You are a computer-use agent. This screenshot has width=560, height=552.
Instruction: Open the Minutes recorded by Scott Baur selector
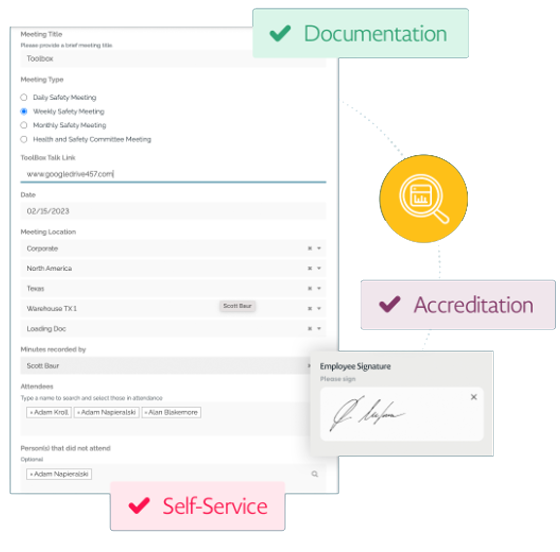(165, 366)
